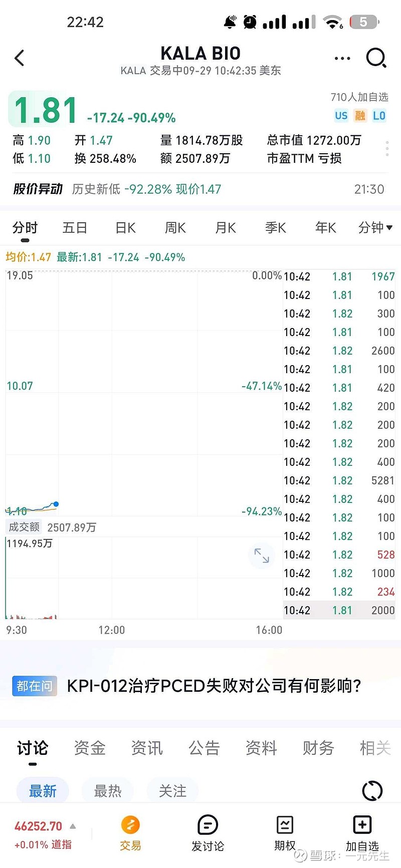The width and height of the screenshot is (401, 868).
Task: Open the 期权 options icon
Action: pyautogui.click(x=285, y=825)
